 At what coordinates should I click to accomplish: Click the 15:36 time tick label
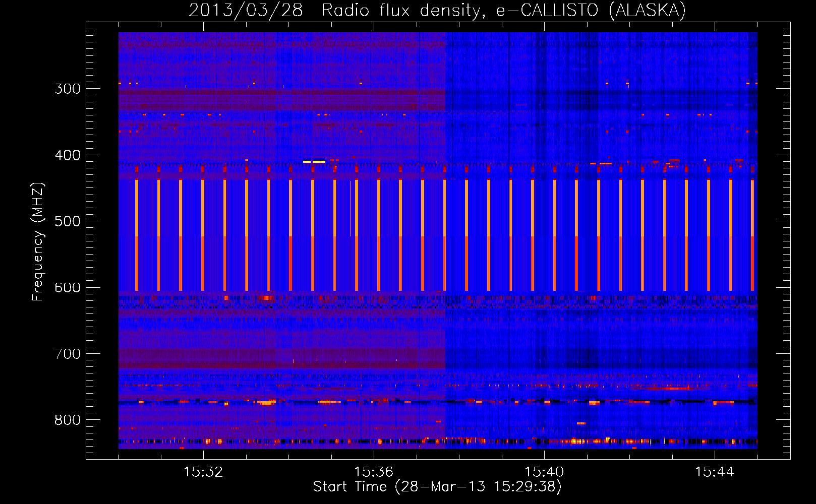pos(374,472)
